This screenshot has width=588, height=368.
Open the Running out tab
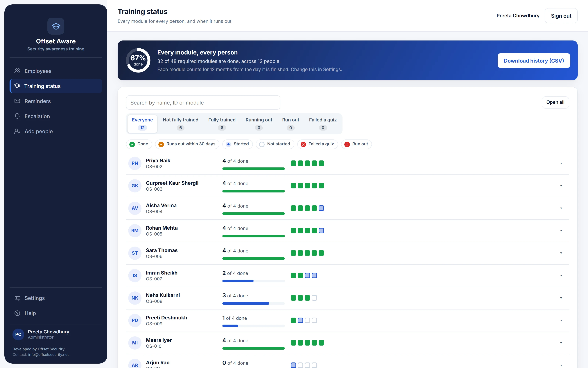point(259,124)
